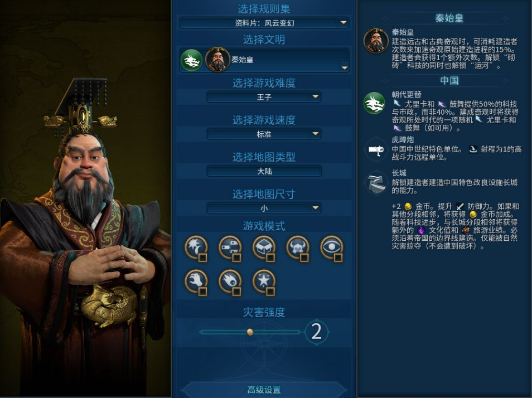532x398 pixels.
Task: Open 高级设置 advanced settings
Action: pyautogui.click(x=264, y=390)
